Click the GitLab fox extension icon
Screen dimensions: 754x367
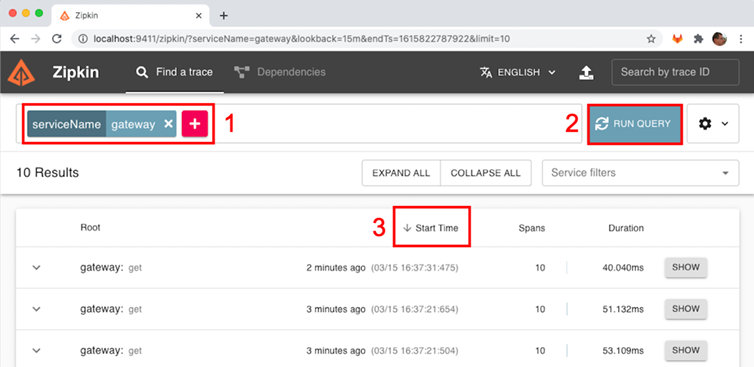tap(677, 39)
